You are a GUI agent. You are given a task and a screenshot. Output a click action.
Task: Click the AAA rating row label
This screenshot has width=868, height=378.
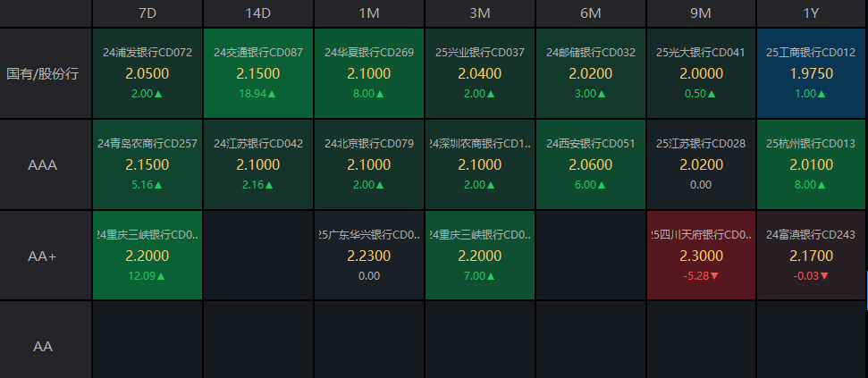[43, 165]
